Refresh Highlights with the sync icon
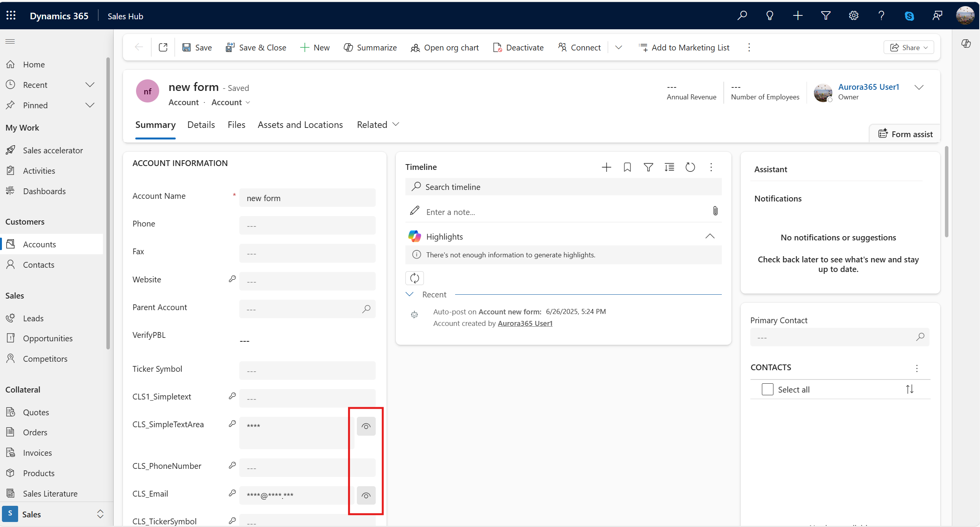The height and width of the screenshot is (527, 980). [415, 278]
